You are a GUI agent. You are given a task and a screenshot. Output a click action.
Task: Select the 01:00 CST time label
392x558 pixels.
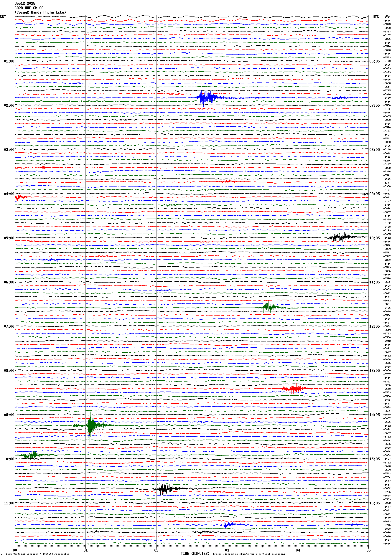click(9, 61)
